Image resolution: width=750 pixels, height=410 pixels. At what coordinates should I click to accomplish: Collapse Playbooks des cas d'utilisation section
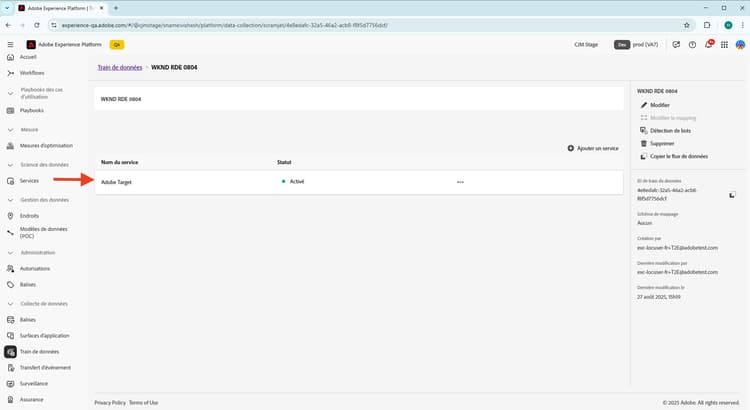(x=10, y=93)
